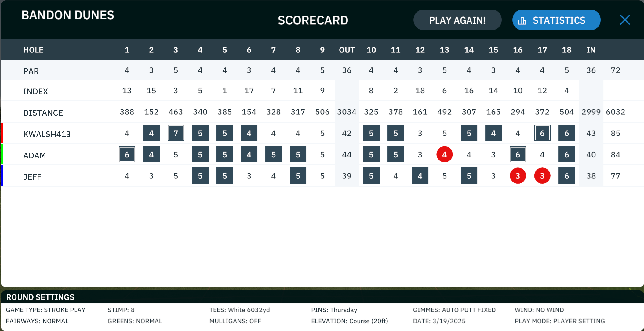
Task: Open the Statistics view
Action: click(556, 20)
